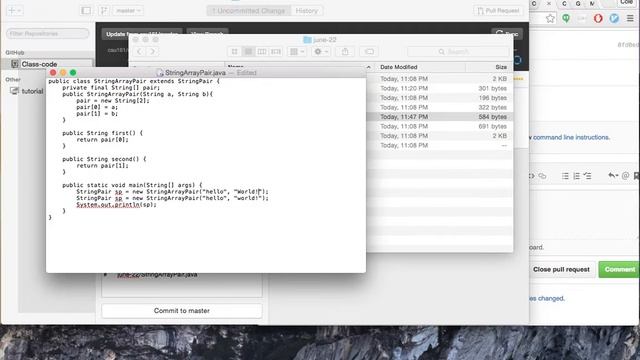Switch to the browser tab labeled M

click(x=592, y=4)
